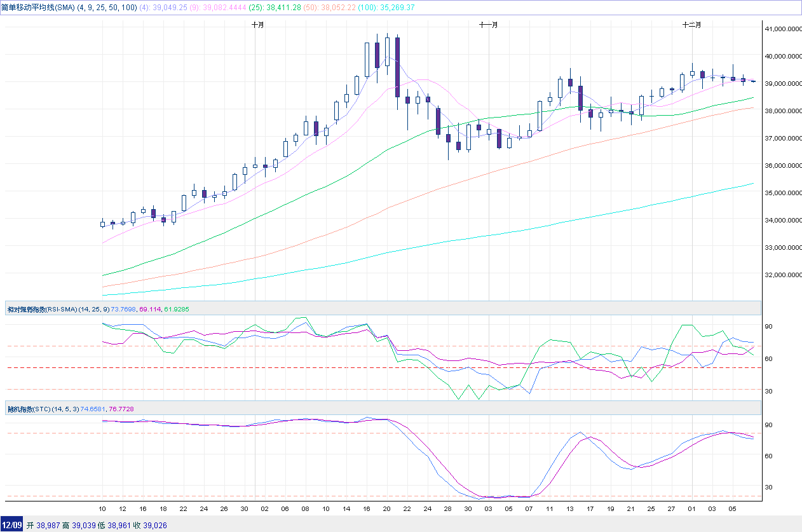802x532 pixels.
Task: Click the 十月 month marker
Action: [257, 25]
